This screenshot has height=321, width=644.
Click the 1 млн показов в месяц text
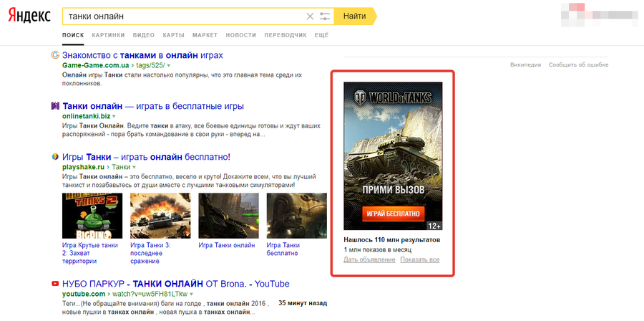coord(377,249)
